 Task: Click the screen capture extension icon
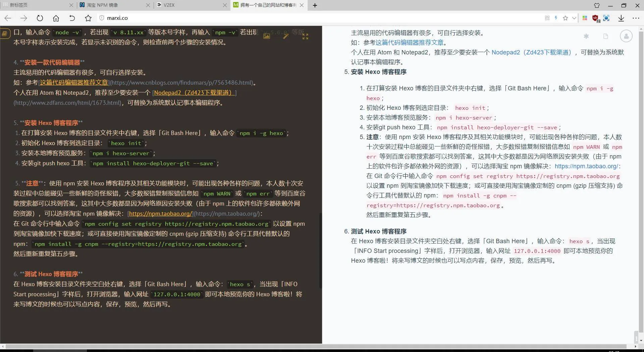click(606, 18)
